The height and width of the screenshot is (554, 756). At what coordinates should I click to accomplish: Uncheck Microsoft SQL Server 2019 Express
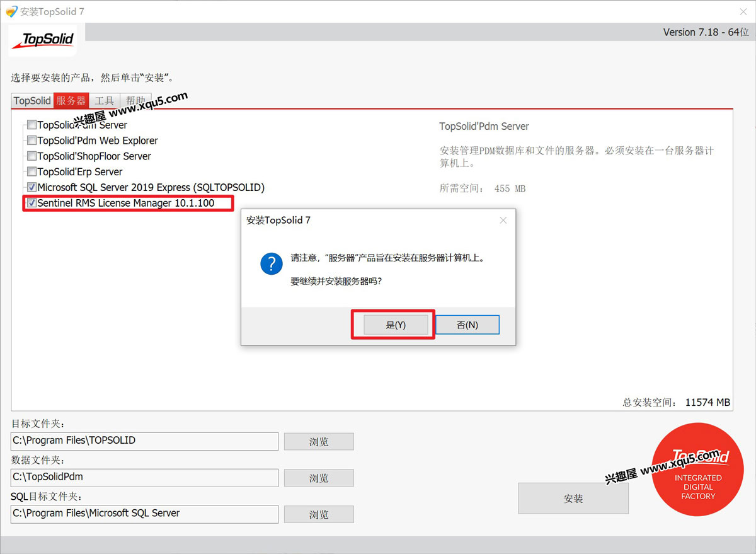[31, 187]
